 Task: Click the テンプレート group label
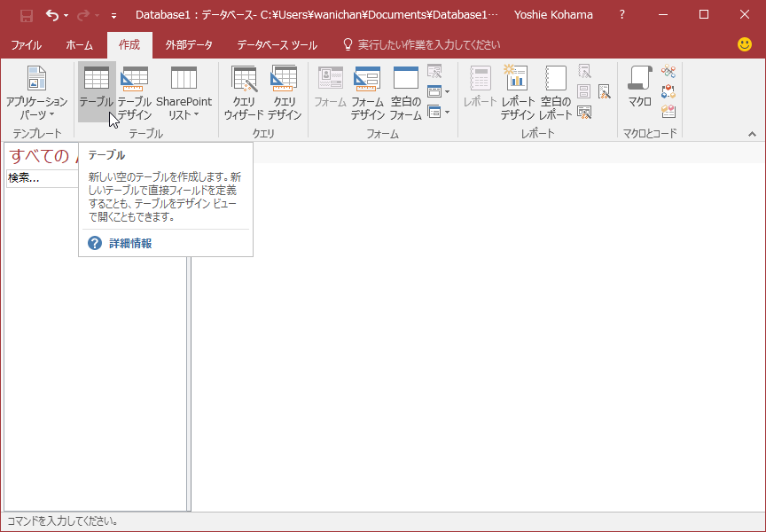click(x=37, y=133)
